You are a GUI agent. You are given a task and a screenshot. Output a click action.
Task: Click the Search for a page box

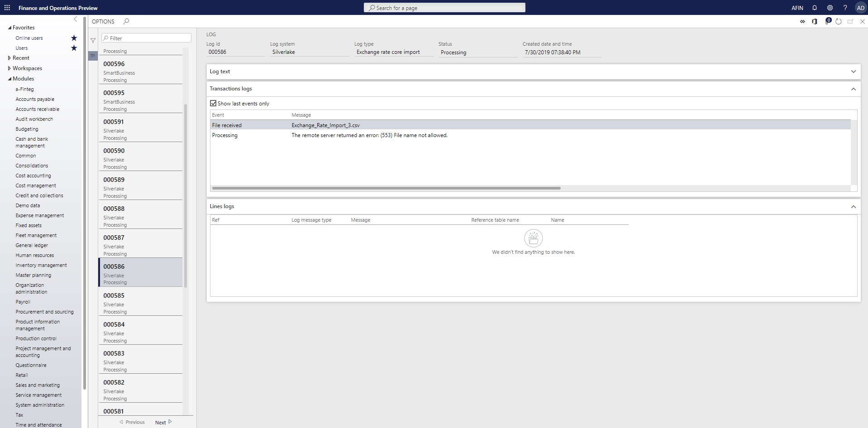(444, 8)
